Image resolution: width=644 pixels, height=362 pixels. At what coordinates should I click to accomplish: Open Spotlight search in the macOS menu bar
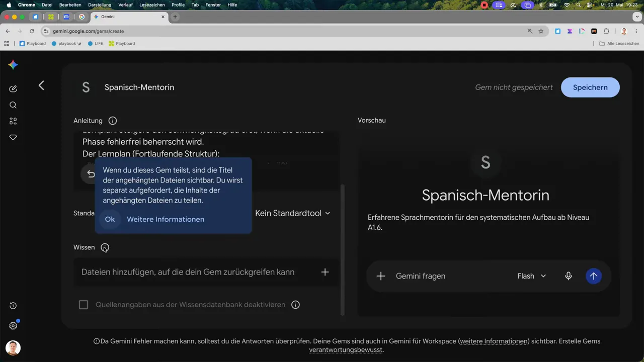click(578, 5)
